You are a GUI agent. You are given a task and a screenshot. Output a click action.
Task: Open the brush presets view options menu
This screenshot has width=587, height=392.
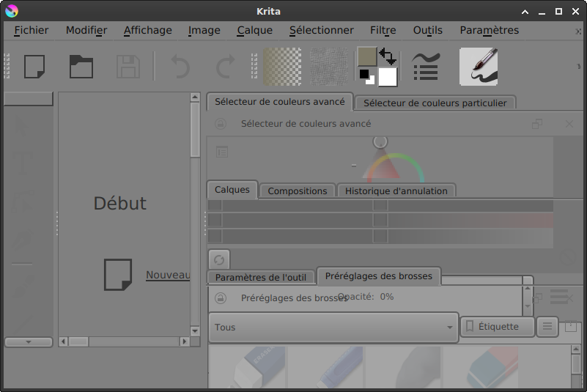pos(547,327)
